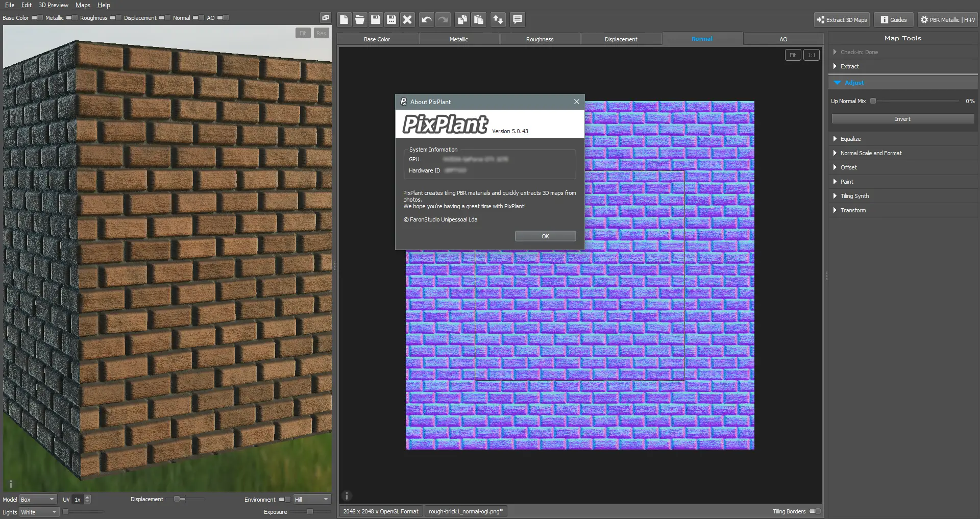Expand the Tiling Synth section
This screenshot has height=519, width=980.
903,196
